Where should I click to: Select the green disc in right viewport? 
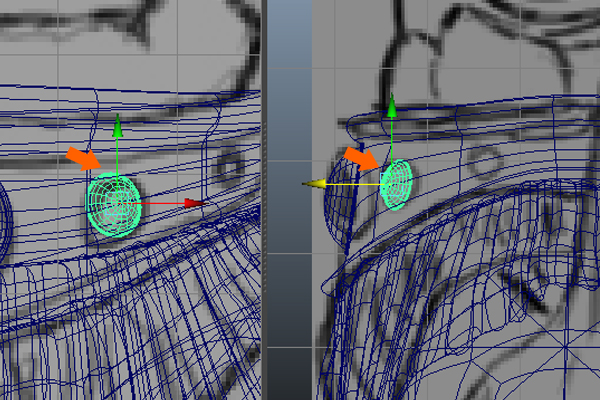tap(396, 184)
